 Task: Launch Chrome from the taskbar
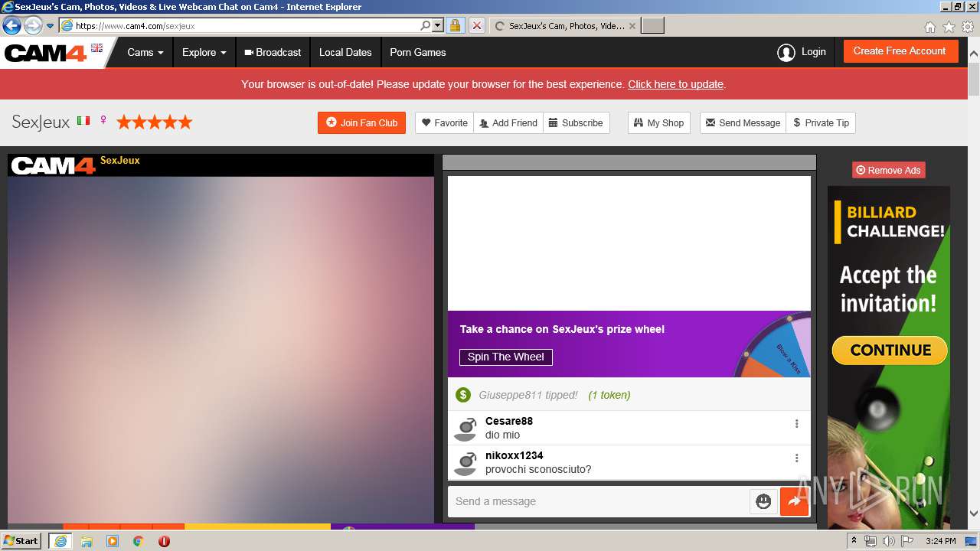[138, 541]
